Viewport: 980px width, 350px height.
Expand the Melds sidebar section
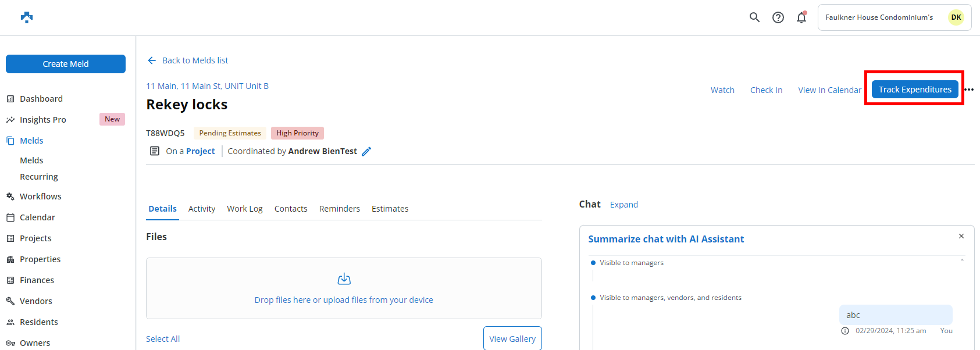31,141
